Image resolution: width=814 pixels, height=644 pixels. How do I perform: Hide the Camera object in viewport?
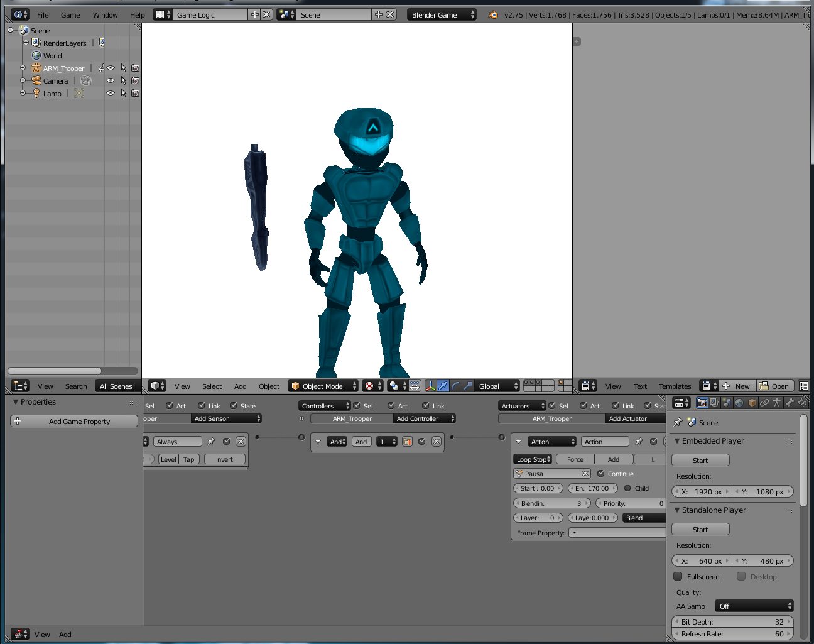coord(111,80)
